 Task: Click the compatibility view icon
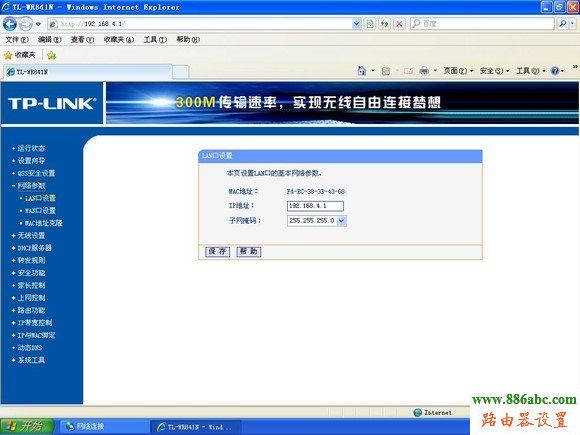[370, 24]
